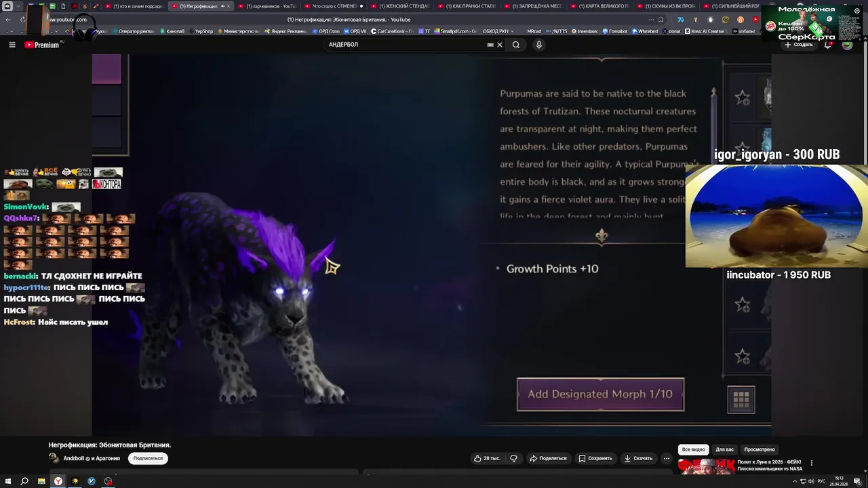Open YouTube notifications bell
The width and height of the screenshot is (868, 488).
coord(828,45)
